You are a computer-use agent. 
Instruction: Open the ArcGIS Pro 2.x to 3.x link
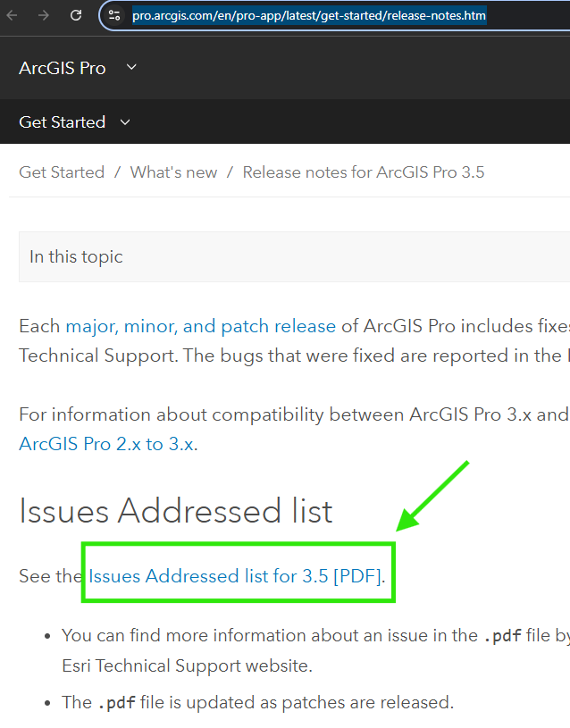click(106, 444)
